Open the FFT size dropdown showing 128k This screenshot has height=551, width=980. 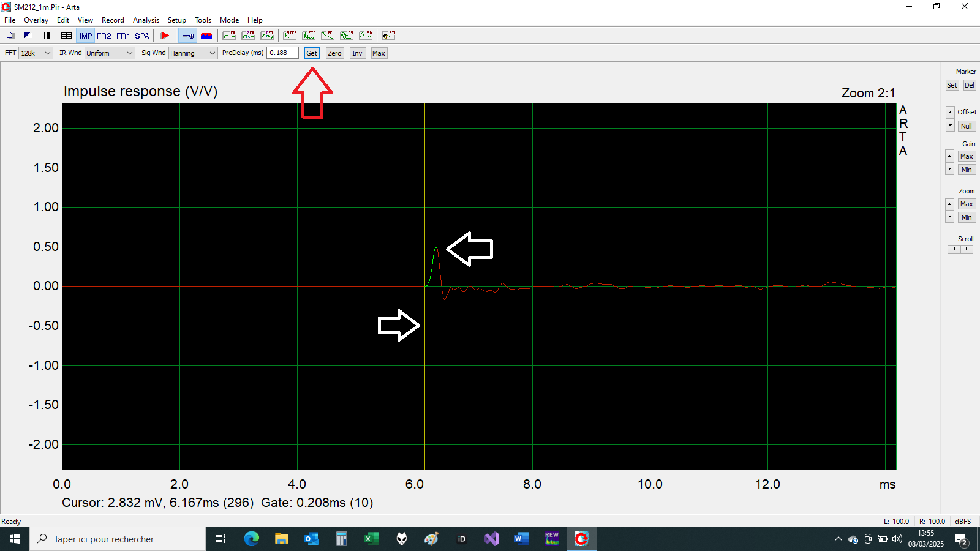36,53
